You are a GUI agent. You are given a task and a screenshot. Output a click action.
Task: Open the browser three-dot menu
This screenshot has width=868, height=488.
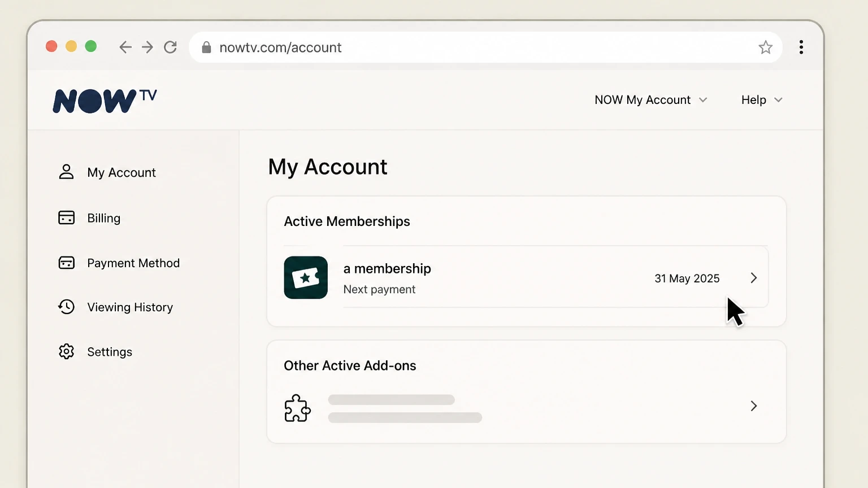coord(801,47)
